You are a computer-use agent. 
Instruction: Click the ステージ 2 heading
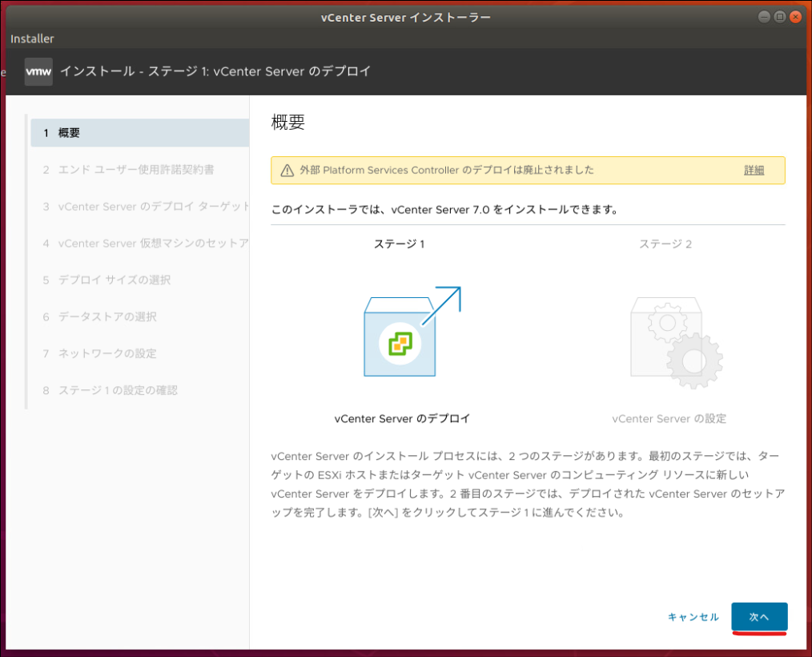665,244
